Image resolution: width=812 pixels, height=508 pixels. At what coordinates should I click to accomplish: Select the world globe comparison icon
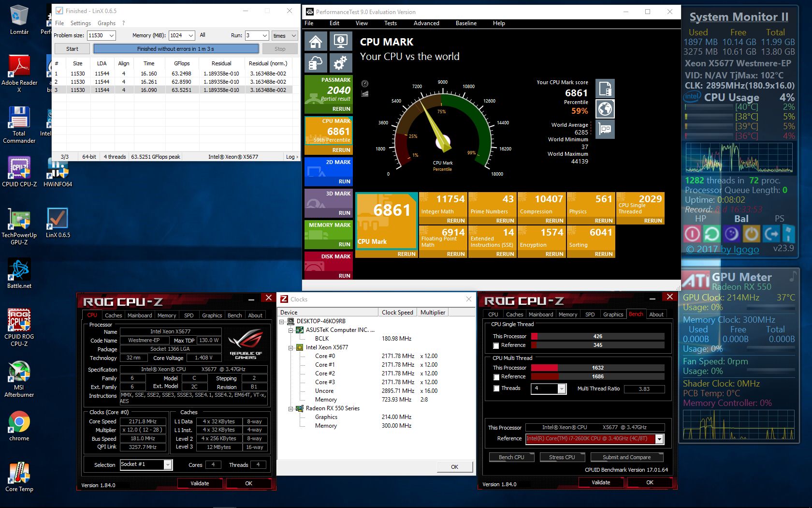[x=605, y=109]
